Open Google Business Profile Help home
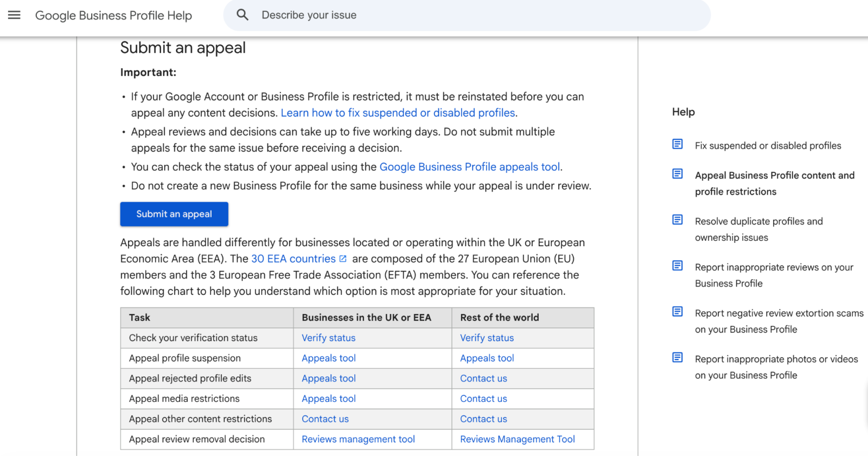 click(x=113, y=15)
